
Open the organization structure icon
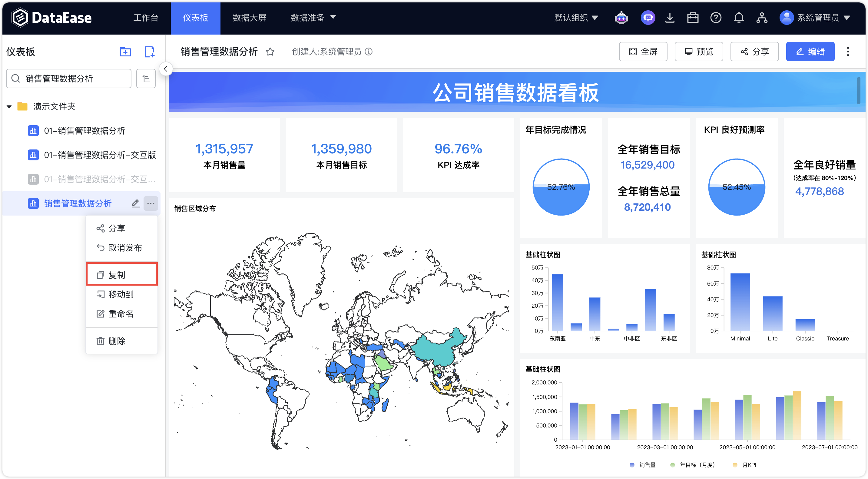[761, 18]
